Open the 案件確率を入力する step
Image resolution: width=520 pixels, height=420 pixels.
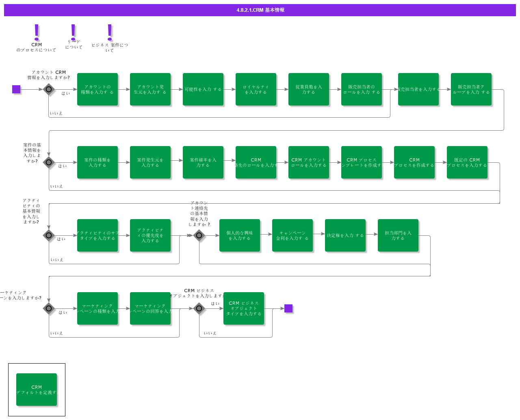[x=203, y=162]
